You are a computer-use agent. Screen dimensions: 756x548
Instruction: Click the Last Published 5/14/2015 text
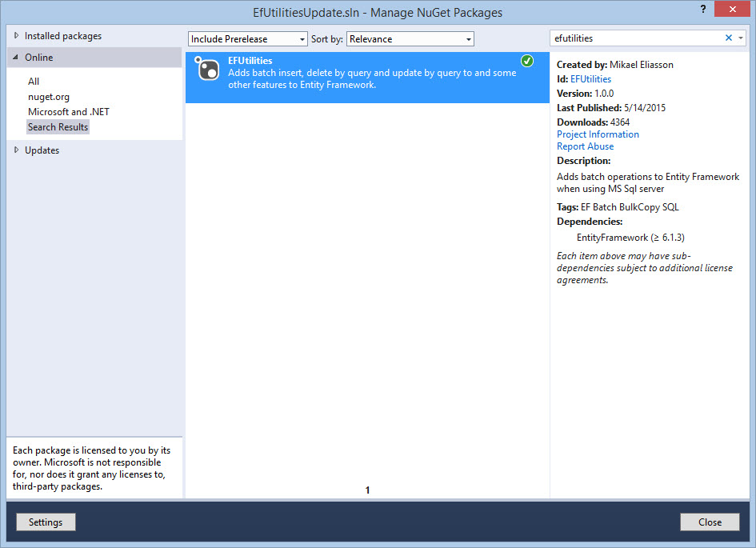(x=611, y=108)
